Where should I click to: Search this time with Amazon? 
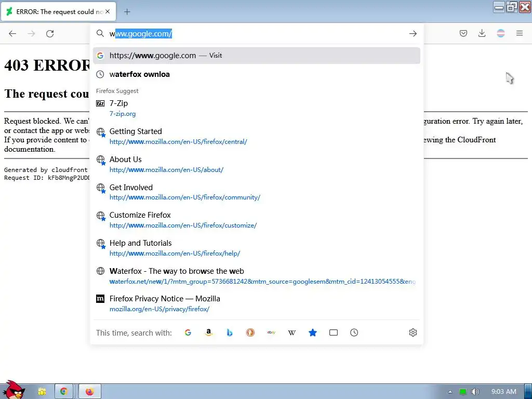[209, 332]
